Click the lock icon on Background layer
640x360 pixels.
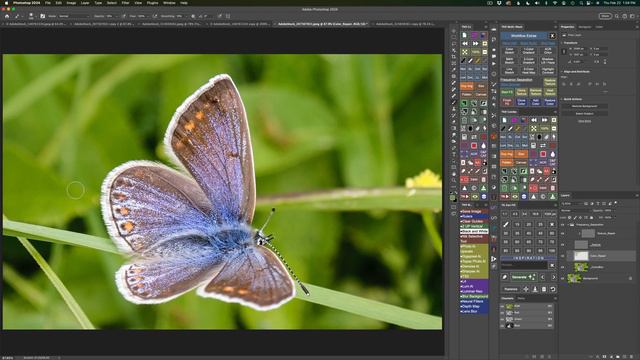pyautogui.click(x=631, y=278)
